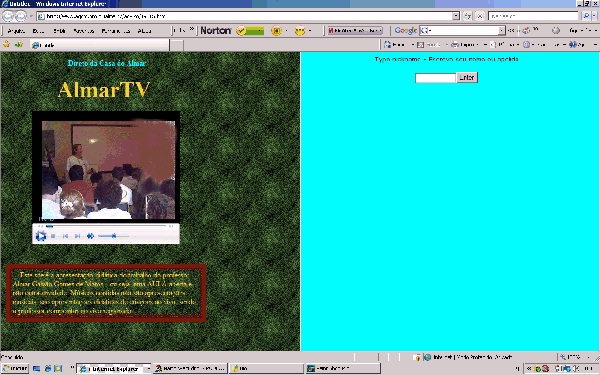Viewport: 600px width, 375px height.
Task: Skip to next track in player
Action: pyautogui.click(x=78, y=236)
